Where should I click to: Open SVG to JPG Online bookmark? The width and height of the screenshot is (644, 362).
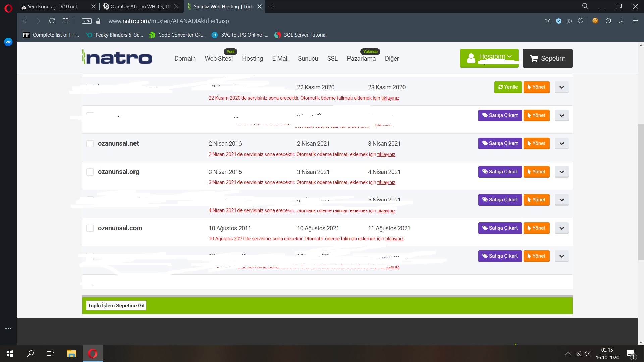point(240,35)
